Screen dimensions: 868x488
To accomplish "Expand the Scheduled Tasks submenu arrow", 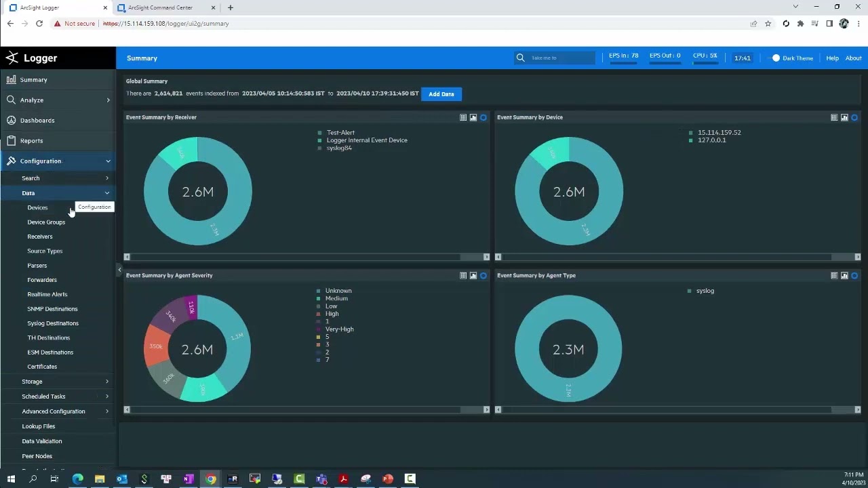I will pyautogui.click(x=106, y=396).
